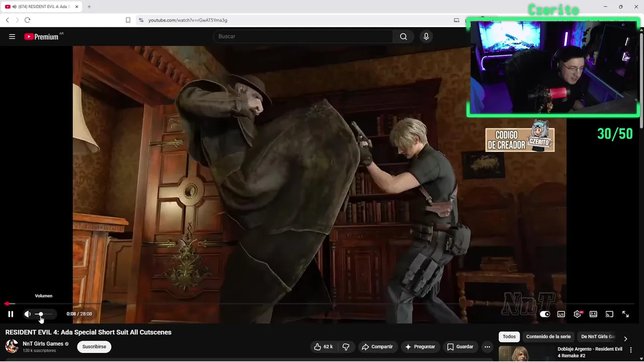This screenshot has width=644, height=362.
Task: Open the Doblaje Argento recommended video thumbnail
Action: click(525, 354)
